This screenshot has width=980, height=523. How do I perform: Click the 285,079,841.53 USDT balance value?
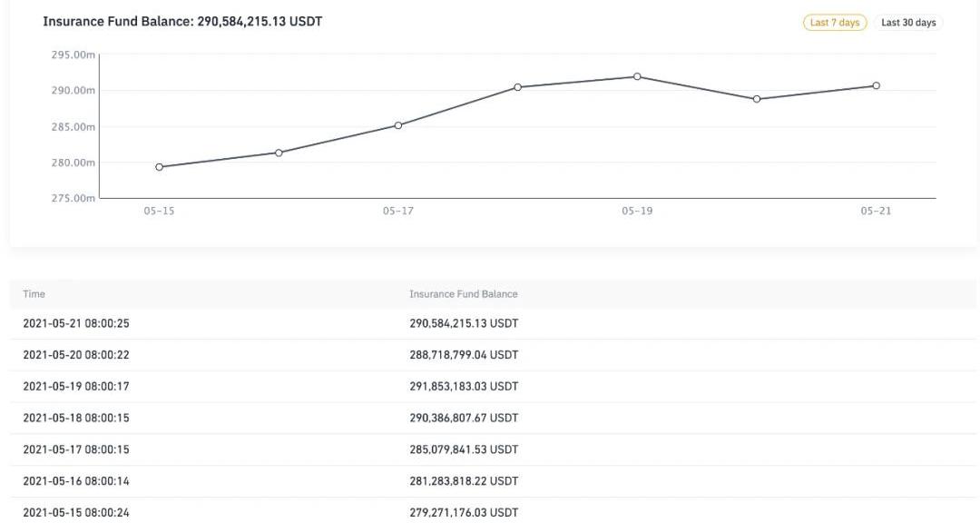tap(463, 449)
